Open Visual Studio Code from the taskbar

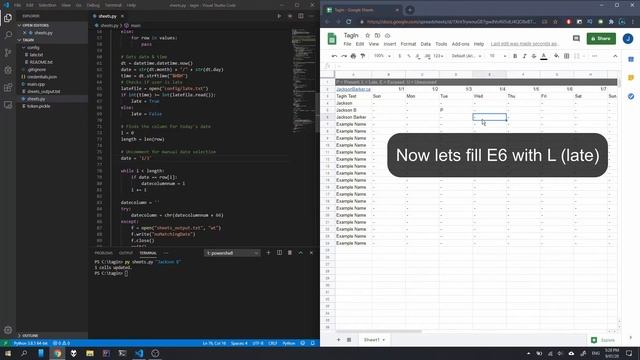[x=139, y=353]
